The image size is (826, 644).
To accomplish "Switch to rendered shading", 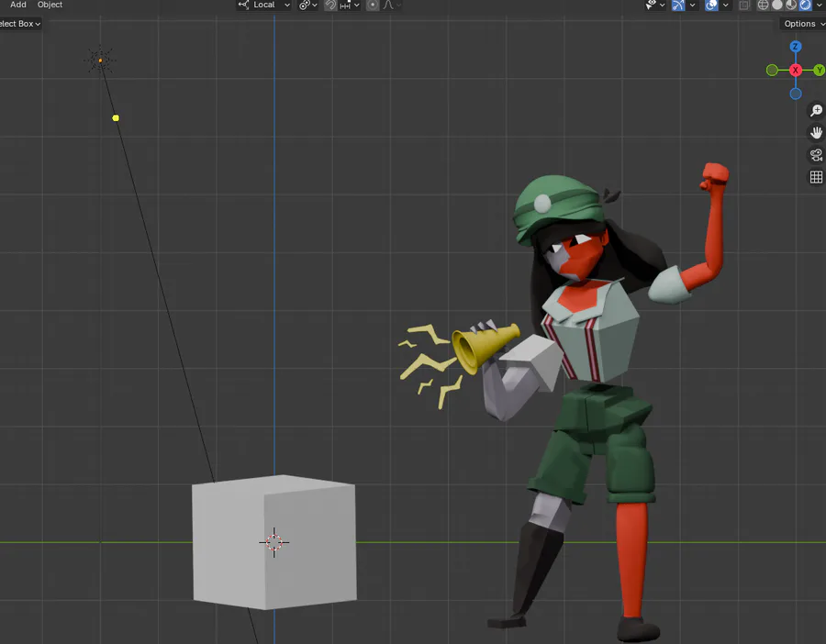I will point(805,6).
